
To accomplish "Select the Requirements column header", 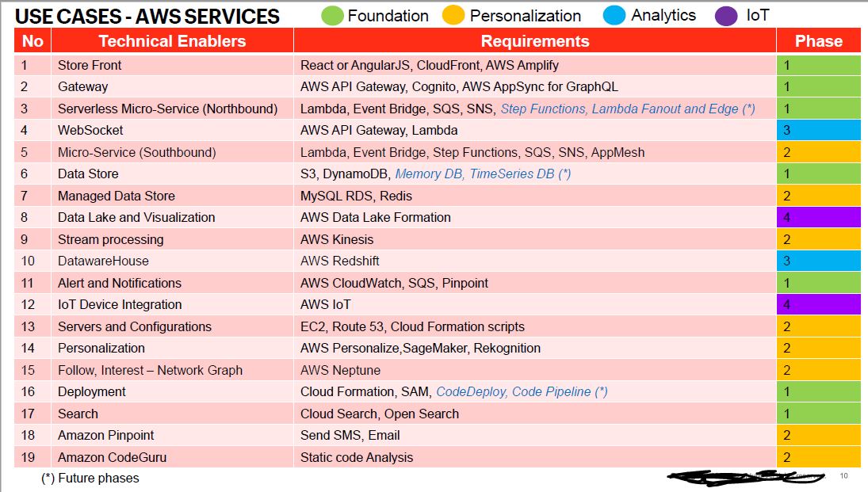I will click(x=535, y=41).
